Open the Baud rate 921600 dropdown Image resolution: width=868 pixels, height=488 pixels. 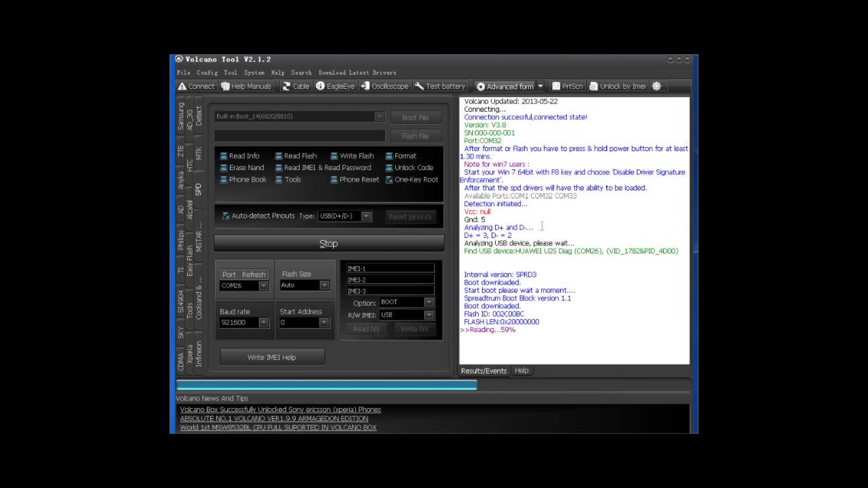click(263, 323)
